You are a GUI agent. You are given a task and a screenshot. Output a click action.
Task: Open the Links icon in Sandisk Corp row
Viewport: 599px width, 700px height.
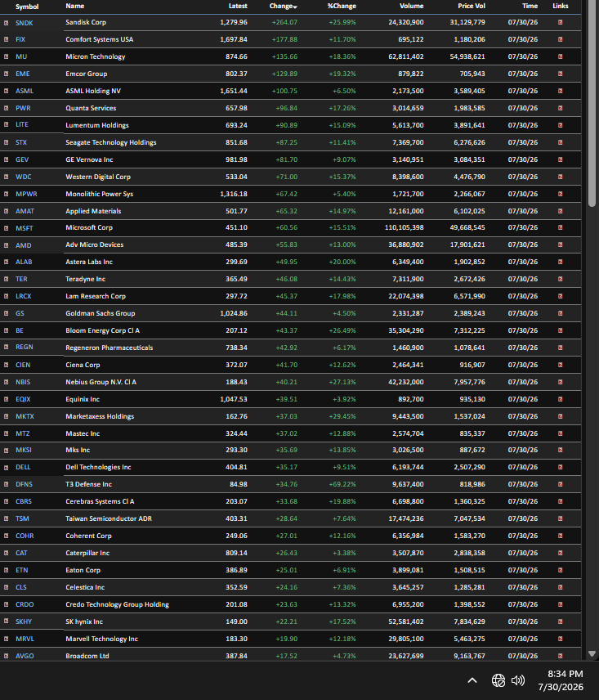(x=561, y=22)
